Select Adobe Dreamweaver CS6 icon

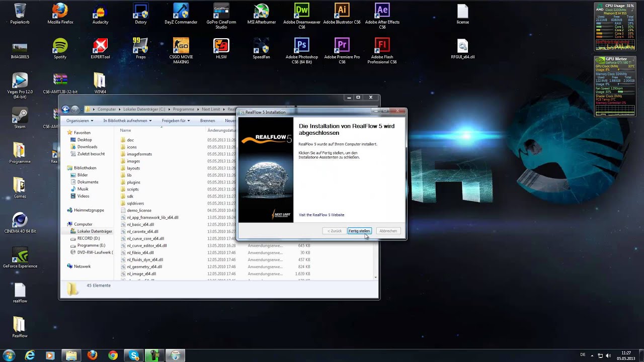[302, 16]
